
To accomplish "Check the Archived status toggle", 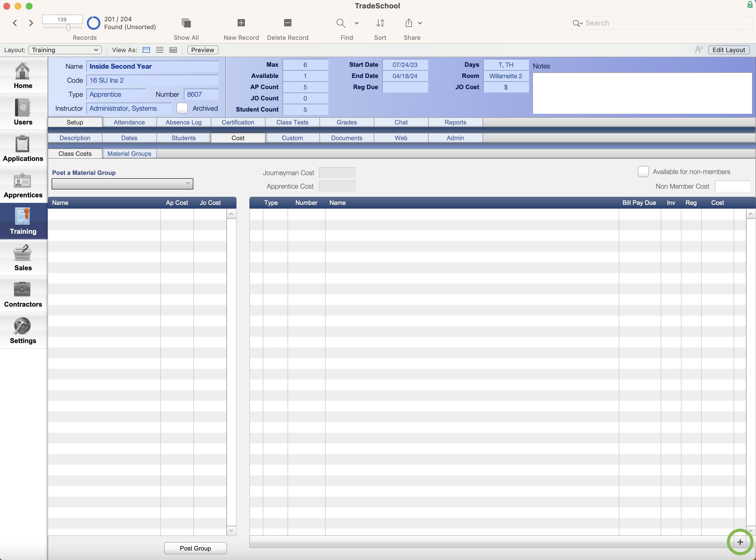I will (x=182, y=108).
